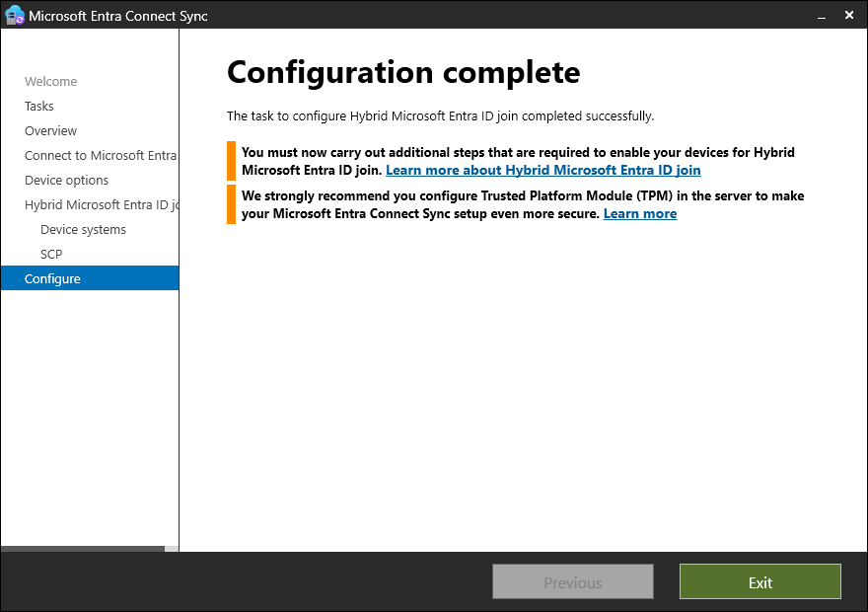Open the Overview step

click(51, 130)
